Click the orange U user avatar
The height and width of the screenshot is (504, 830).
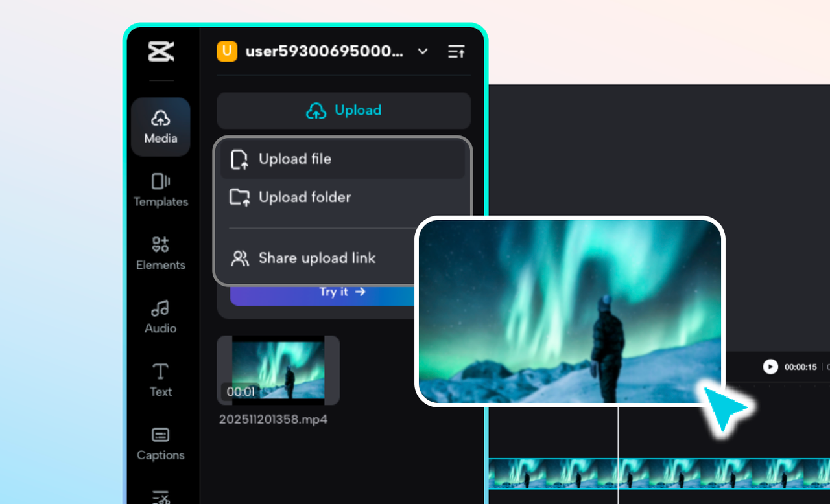tap(227, 51)
